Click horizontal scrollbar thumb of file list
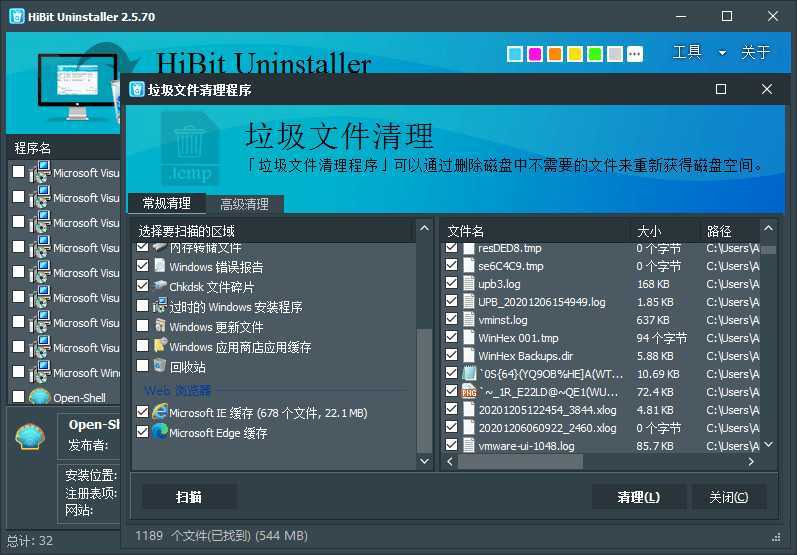Viewport: 797px width, 555px height. (x=520, y=461)
